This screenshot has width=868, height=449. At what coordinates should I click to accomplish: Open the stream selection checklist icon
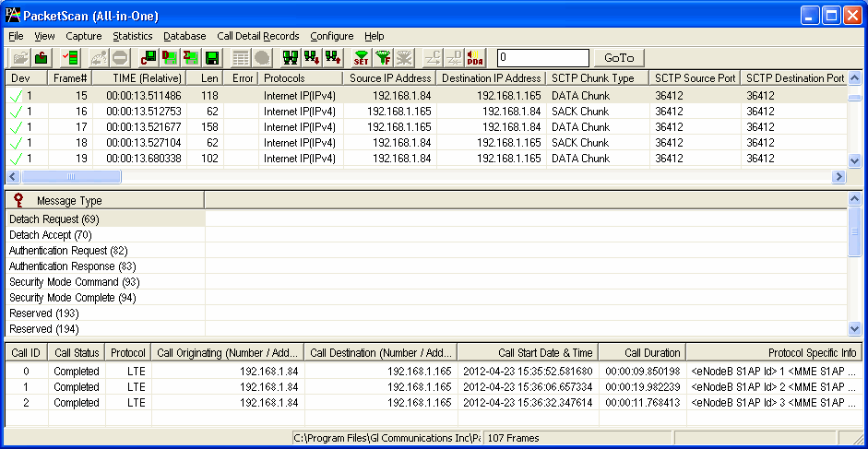point(70,57)
